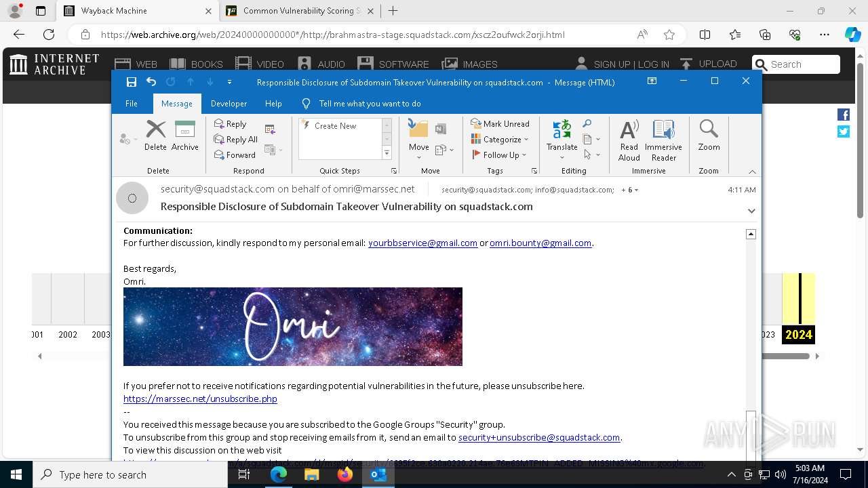Open the Select cursor dropdown
868x488 pixels.
click(x=591, y=155)
